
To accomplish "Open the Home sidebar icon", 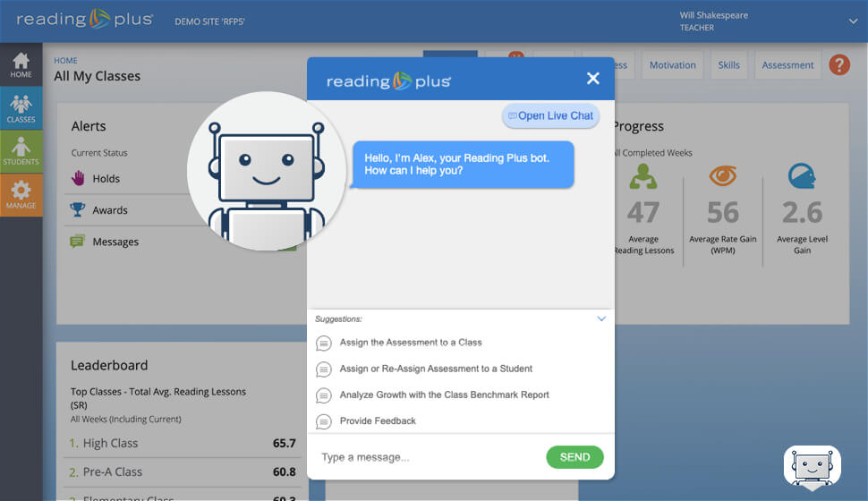I will [21, 64].
